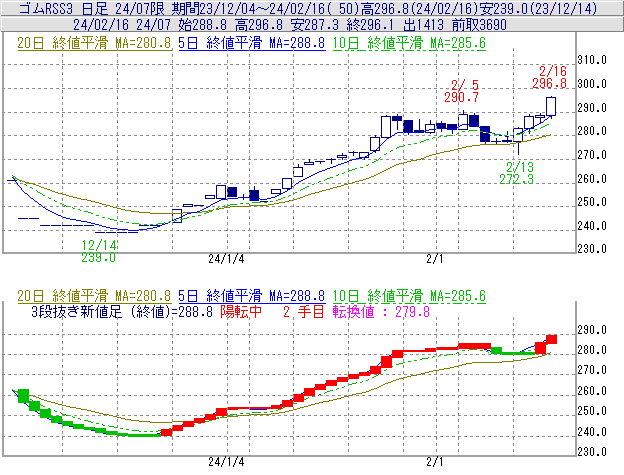Image resolution: width=624 pixels, height=475 pixels.
Task: Click the 230.0 axis label on the lower chart
Action: pos(592,452)
